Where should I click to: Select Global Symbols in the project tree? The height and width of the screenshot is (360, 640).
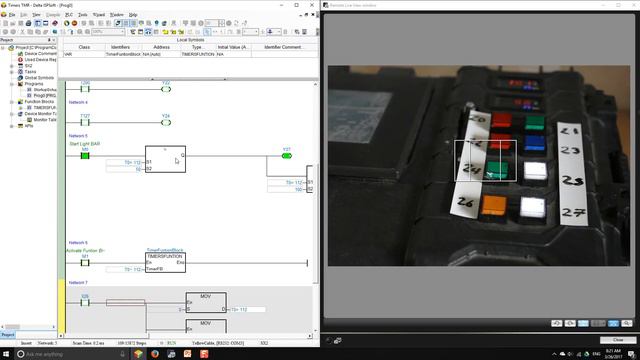(39, 78)
